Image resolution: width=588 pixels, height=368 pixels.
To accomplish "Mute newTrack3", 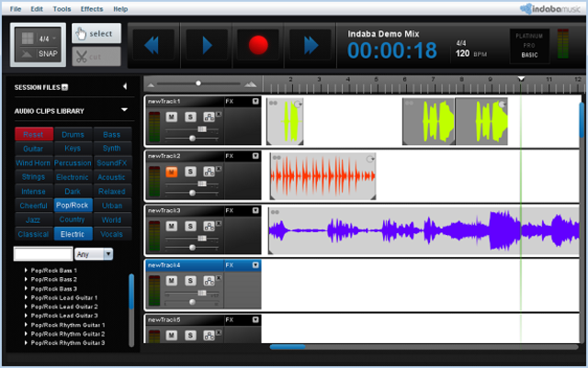I will (172, 226).
